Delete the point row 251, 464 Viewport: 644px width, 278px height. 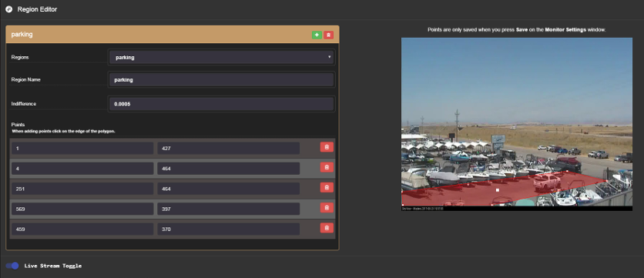[x=327, y=188]
